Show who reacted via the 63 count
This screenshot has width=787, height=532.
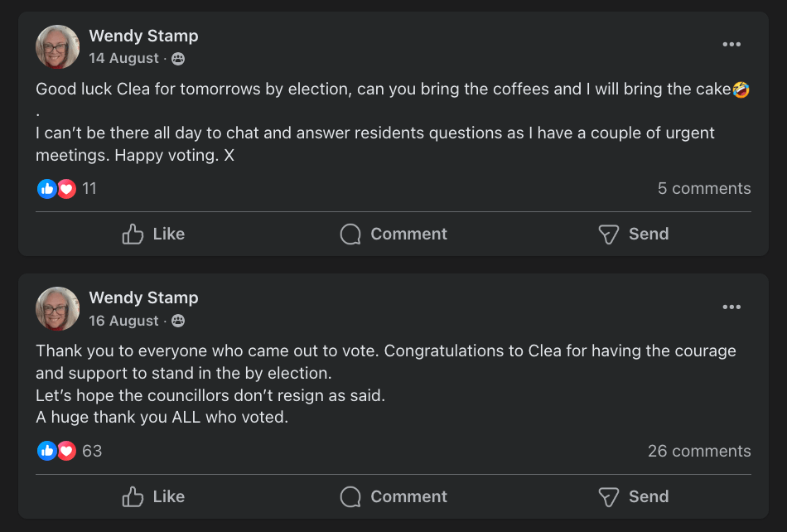pyautogui.click(x=92, y=452)
